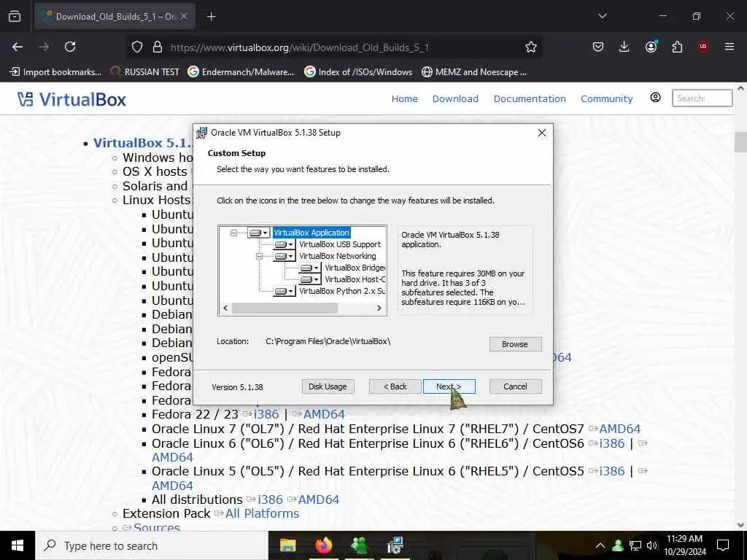The image size is (747, 560).
Task: Click the VirtualBox site logo
Action: 72,99
